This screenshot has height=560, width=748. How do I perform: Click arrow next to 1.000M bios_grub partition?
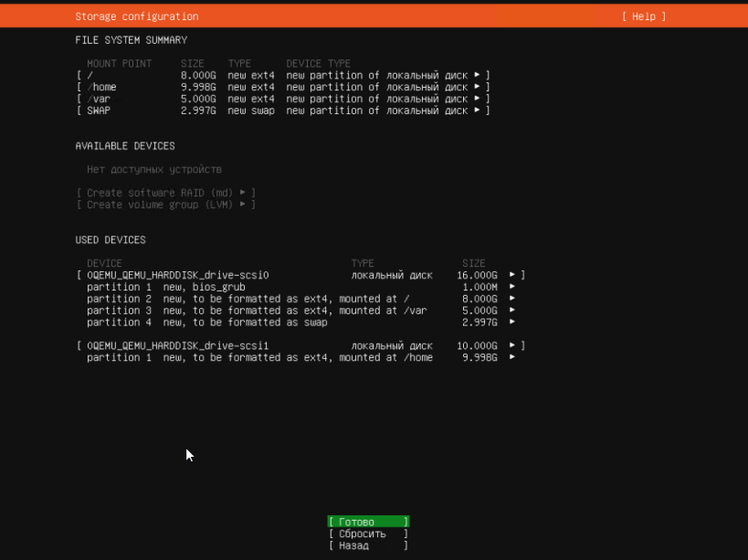click(x=512, y=287)
